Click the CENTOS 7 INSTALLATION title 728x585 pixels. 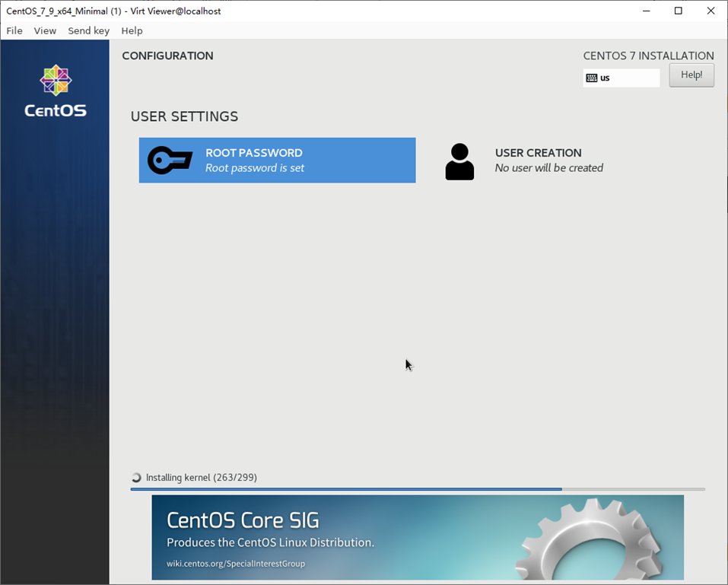pyautogui.click(x=649, y=56)
